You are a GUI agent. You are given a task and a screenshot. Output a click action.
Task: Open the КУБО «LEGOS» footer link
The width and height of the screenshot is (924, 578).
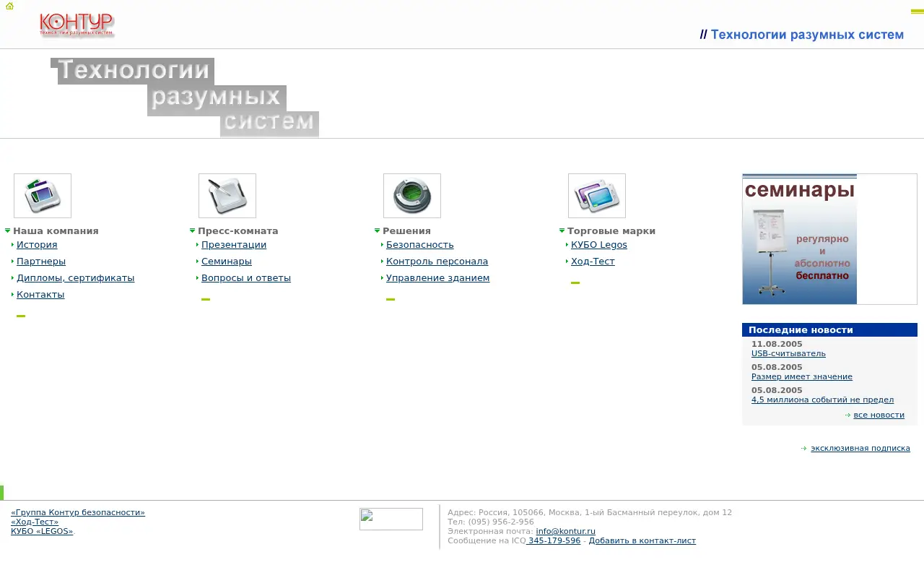point(42,532)
